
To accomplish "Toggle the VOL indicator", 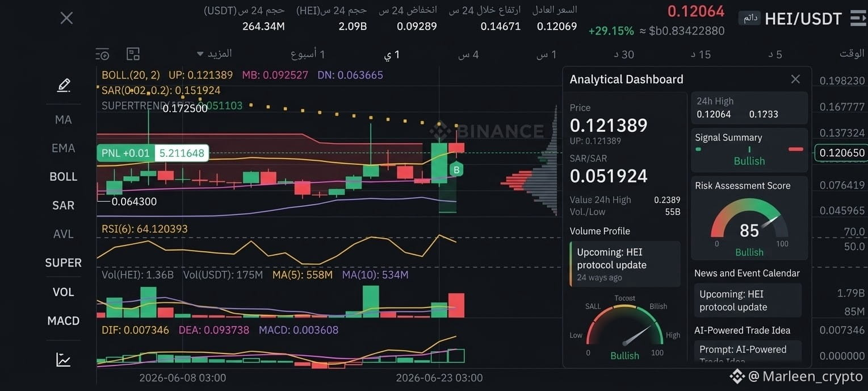I will tap(64, 292).
